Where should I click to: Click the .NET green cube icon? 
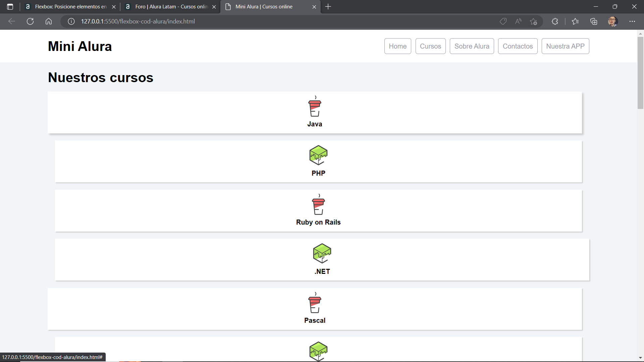pyautogui.click(x=322, y=253)
